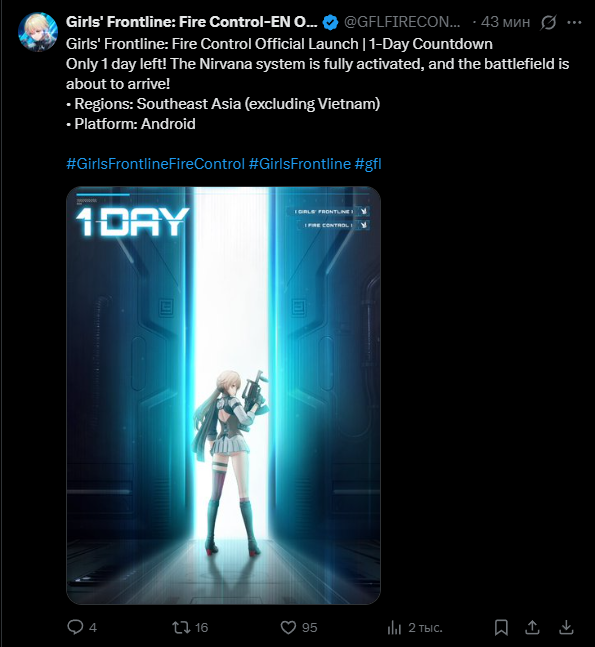This screenshot has height=647, width=595.
Task: Open the #gfl hashtag link
Action: (368, 164)
